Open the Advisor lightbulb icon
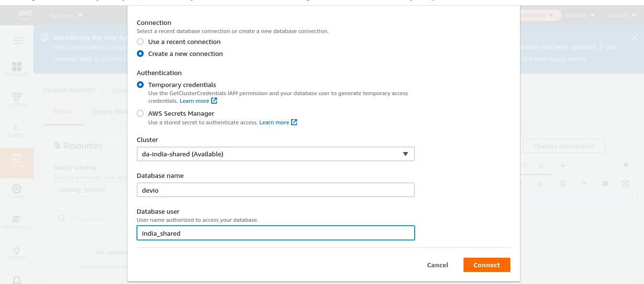The width and height of the screenshot is (644, 284). [x=17, y=252]
